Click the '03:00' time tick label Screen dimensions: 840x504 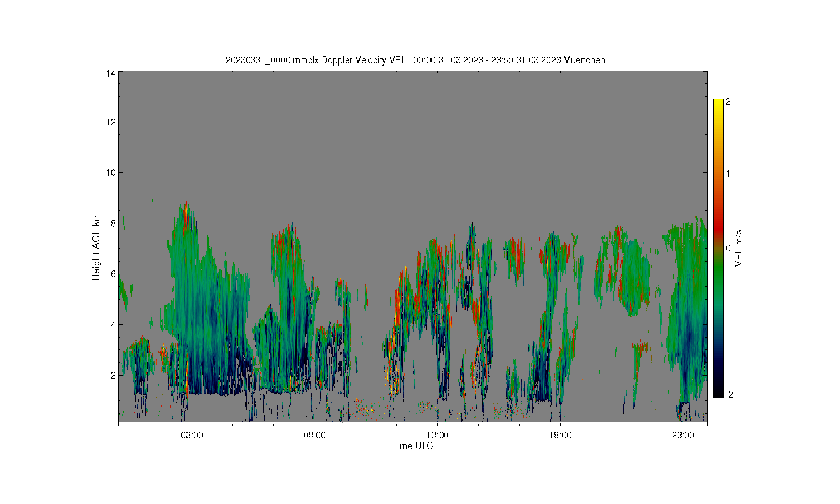pos(192,436)
